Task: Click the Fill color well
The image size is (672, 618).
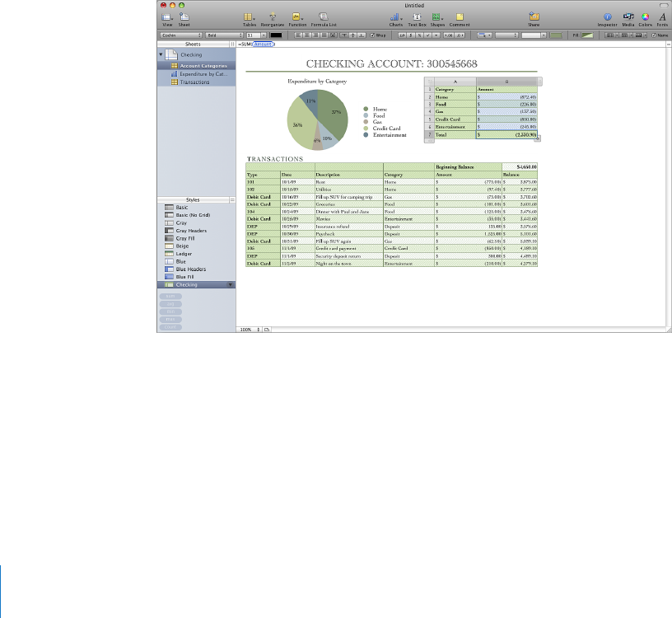Action: click(x=587, y=35)
